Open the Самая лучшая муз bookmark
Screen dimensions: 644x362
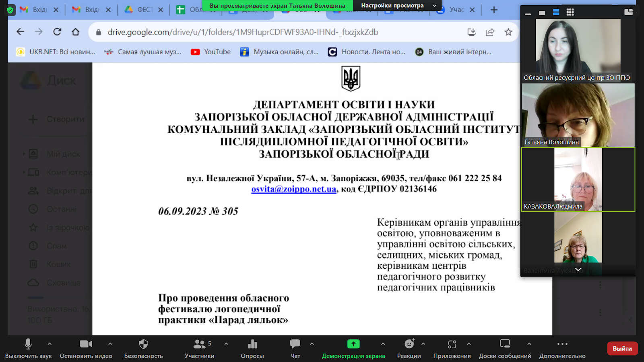click(x=143, y=52)
